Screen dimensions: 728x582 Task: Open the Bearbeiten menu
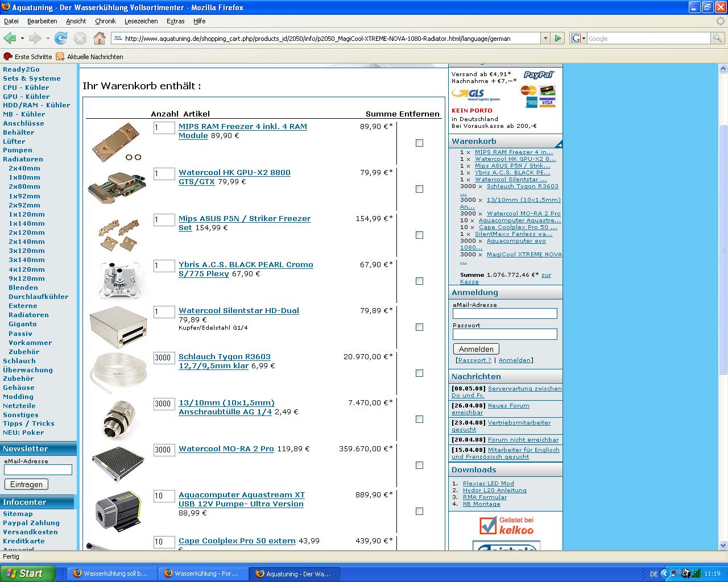(42, 21)
